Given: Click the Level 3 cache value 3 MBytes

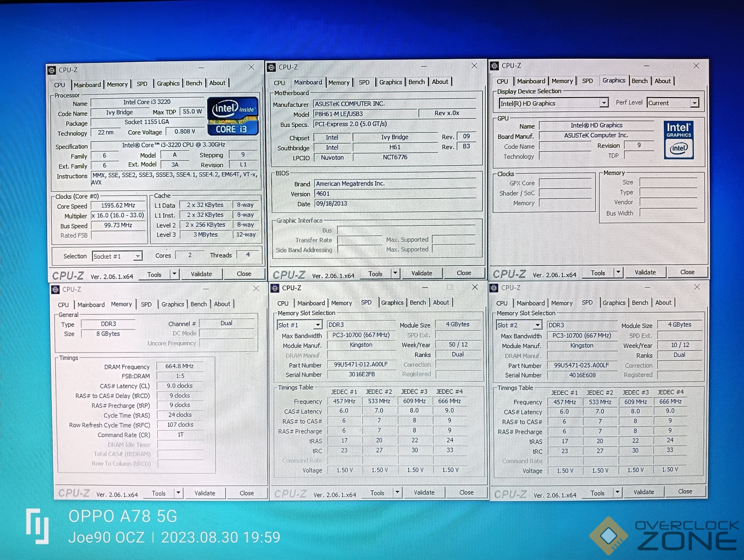Looking at the screenshot, I should point(205,235).
